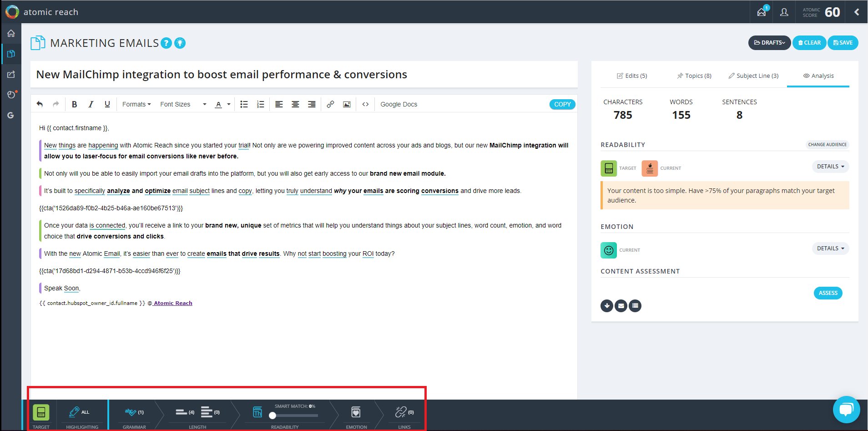Image resolution: width=868 pixels, height=431 pixels.
Task: Open the pie chart icon with notification dot
Action: click(x=12, y=94)
